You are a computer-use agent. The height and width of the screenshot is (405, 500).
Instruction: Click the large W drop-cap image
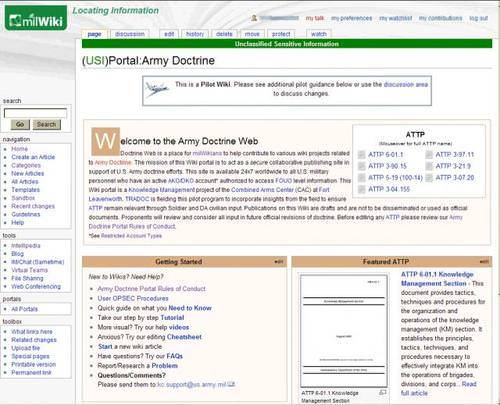click(105, 141)
